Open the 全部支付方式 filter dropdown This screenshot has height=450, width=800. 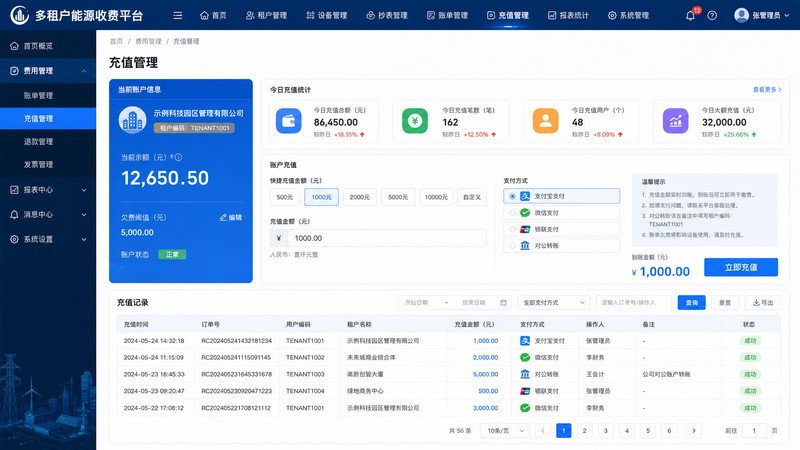(554, 303)
